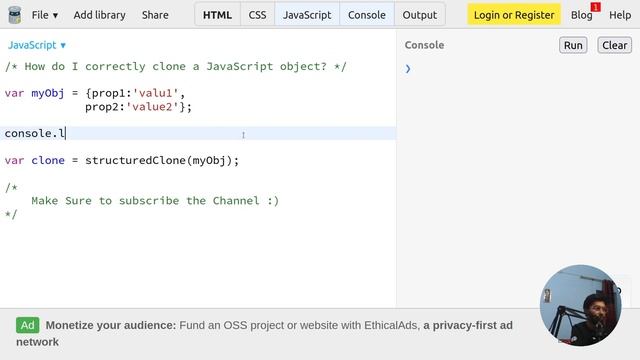640x360 pixels.
Task: Click the 'console.l' code line
Action: click(x=198, y=133)
